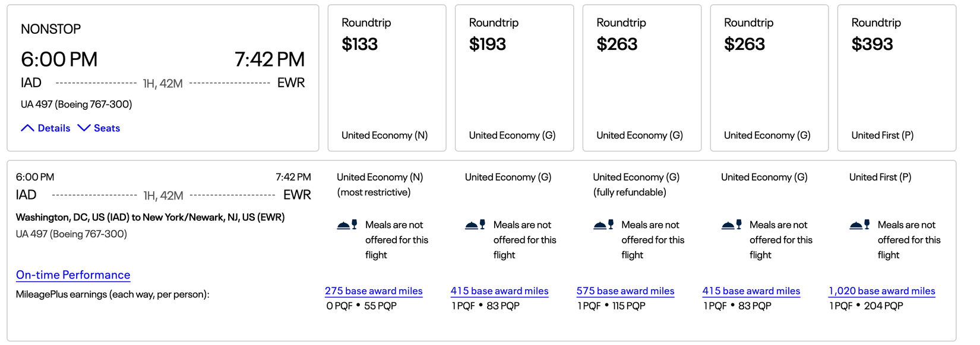This screenshot has height=345, width=980.
Task: Select the $133 United Economy (N) fare
Action: 387,78
